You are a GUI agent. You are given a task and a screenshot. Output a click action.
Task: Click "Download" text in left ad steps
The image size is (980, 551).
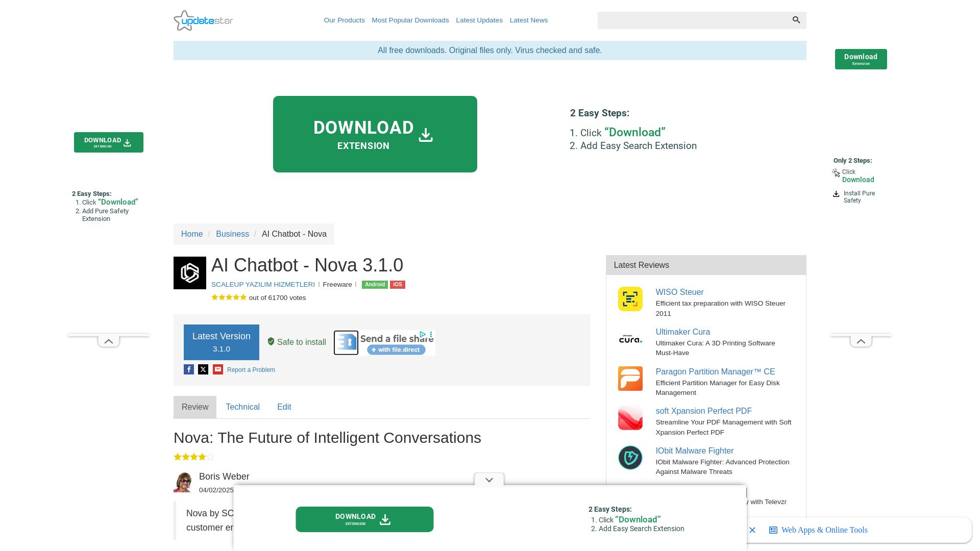coord(118,202)
